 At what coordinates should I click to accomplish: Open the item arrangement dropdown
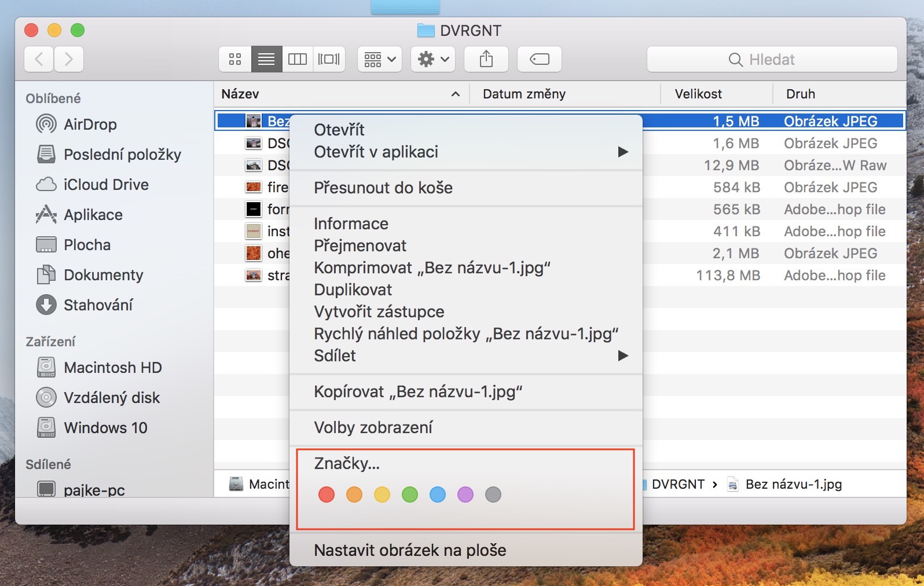point(380,59)
